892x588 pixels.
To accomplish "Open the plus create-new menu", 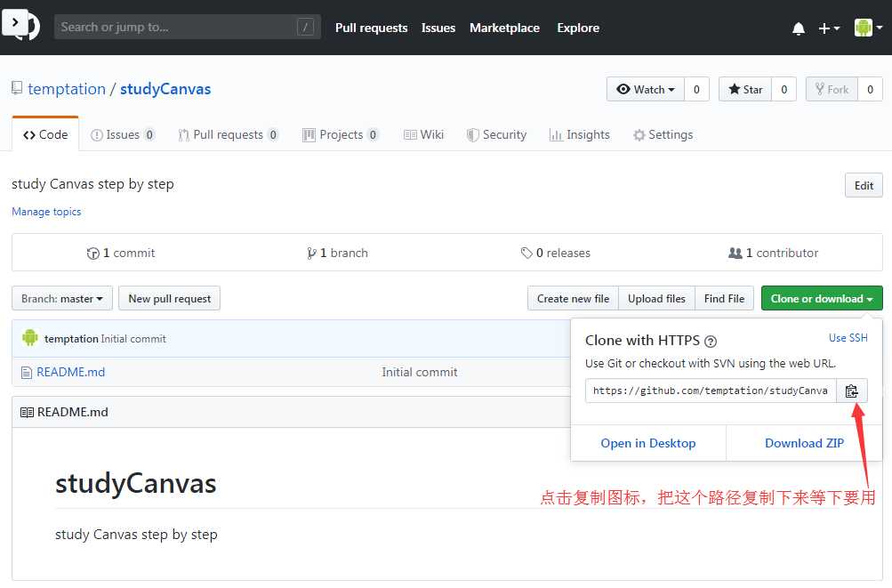I will pyautogui.click(x=829, y=28).
